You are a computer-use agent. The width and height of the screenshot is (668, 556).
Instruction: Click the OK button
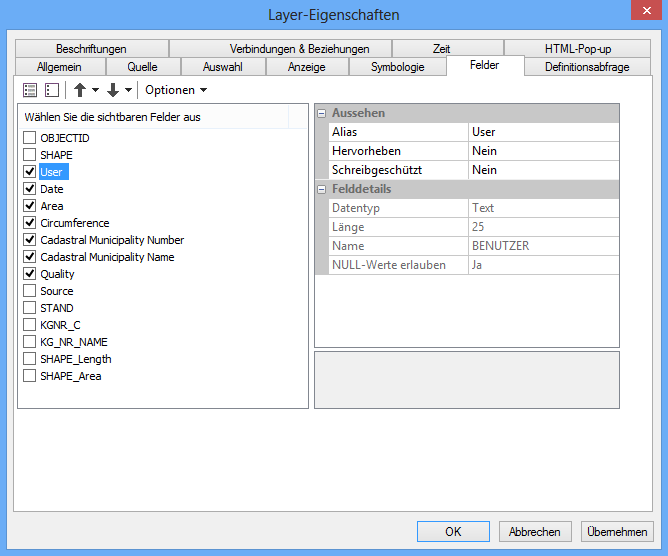pos(453,532)
